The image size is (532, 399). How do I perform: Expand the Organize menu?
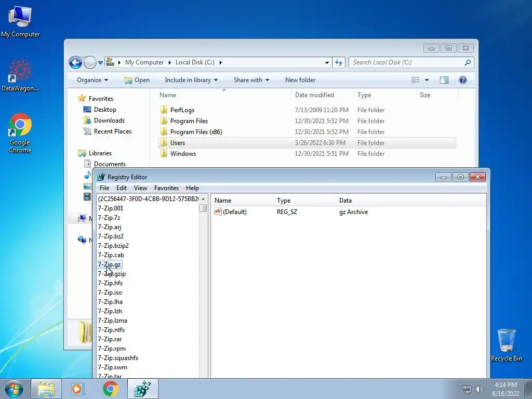tap(92, 80)
